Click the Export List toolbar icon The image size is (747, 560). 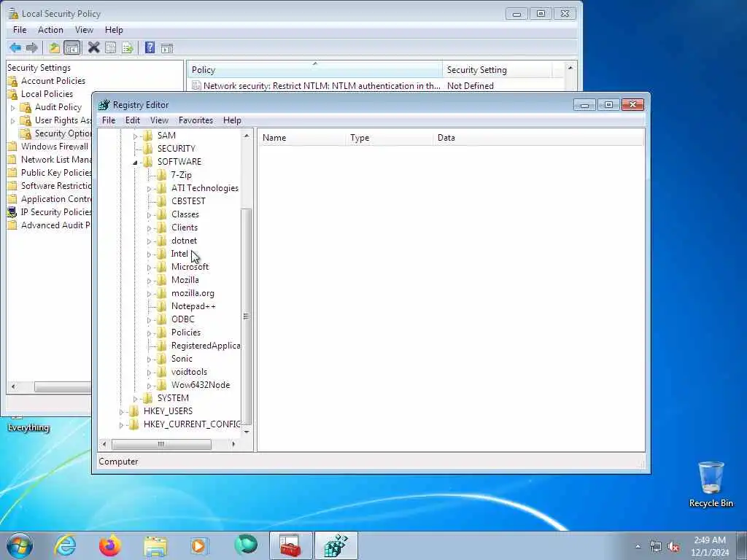click(x=127, y=47)
